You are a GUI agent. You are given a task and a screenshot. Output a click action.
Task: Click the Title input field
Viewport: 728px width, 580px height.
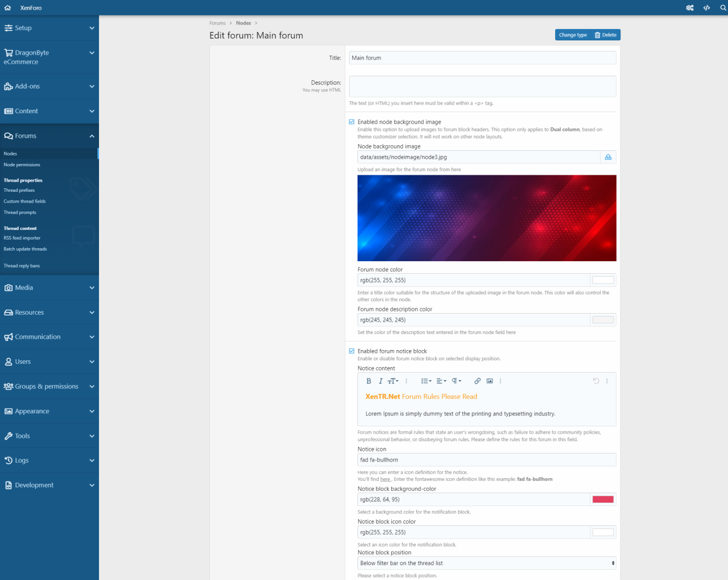[482, 58]
